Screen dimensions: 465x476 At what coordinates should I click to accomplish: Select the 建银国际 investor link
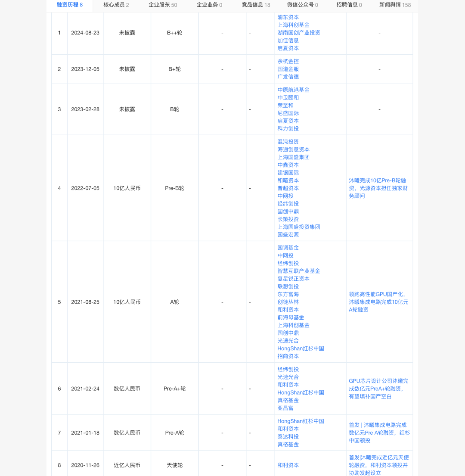coord(288,173)
